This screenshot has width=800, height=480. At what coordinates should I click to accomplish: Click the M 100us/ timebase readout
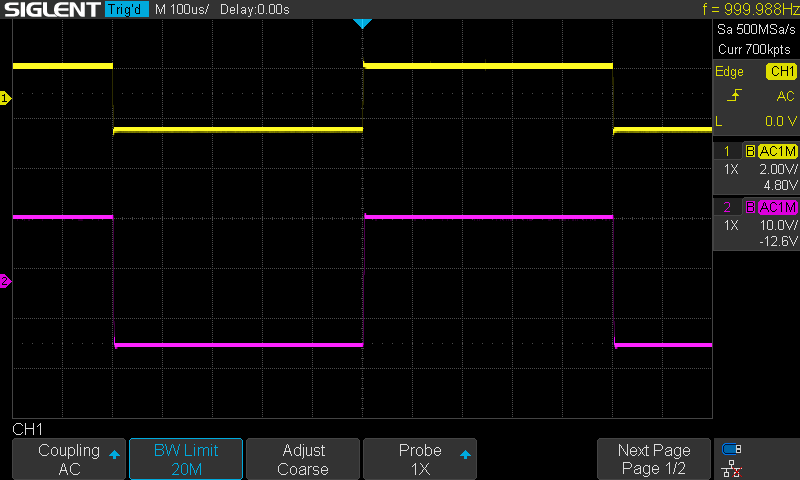click(x=182, y=9)
